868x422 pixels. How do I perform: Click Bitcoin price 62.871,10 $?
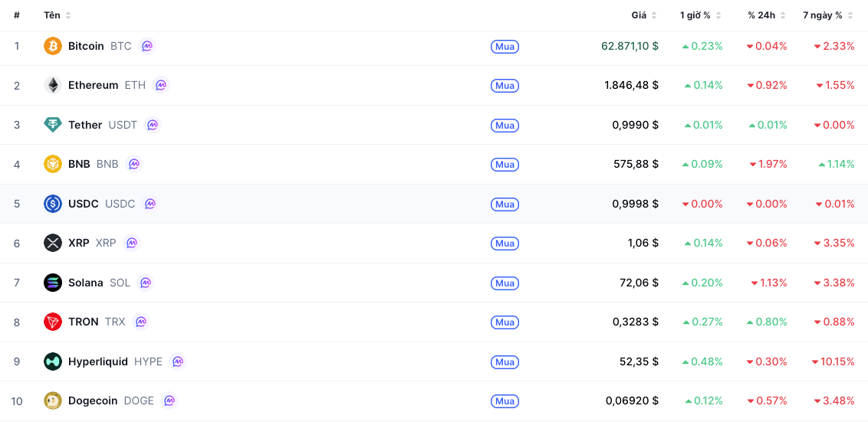click(630, 46)
